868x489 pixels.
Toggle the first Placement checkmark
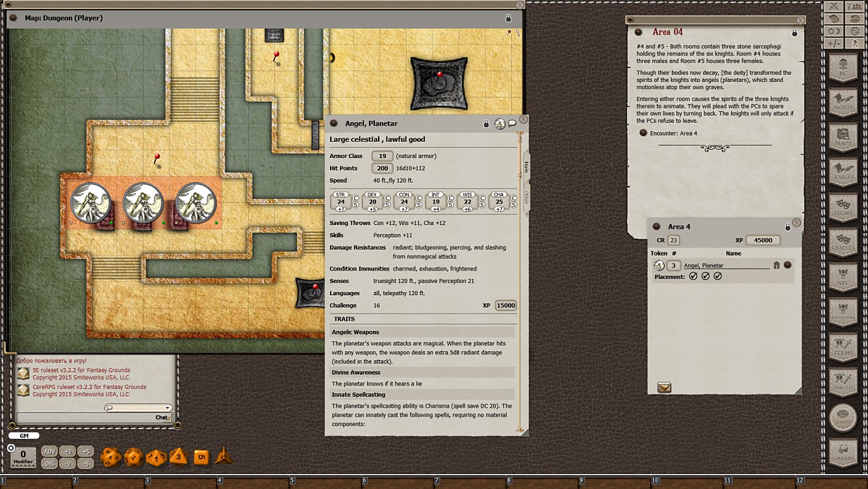pyautogui.click(x=693, y=276)
